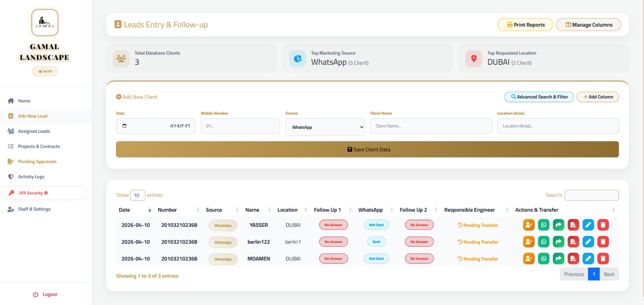Viewport: 644px width, 305px height.
Task: Sort the table by Location column
Action: point(293,210)
